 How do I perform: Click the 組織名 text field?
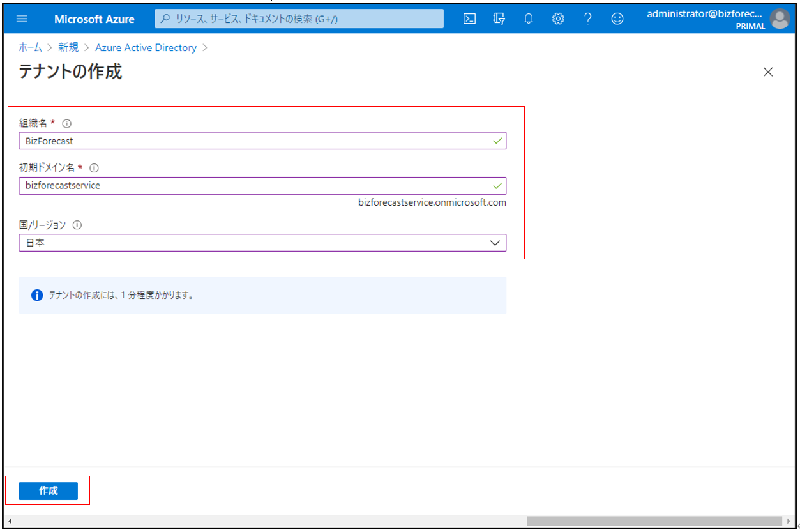pos(255,141)
